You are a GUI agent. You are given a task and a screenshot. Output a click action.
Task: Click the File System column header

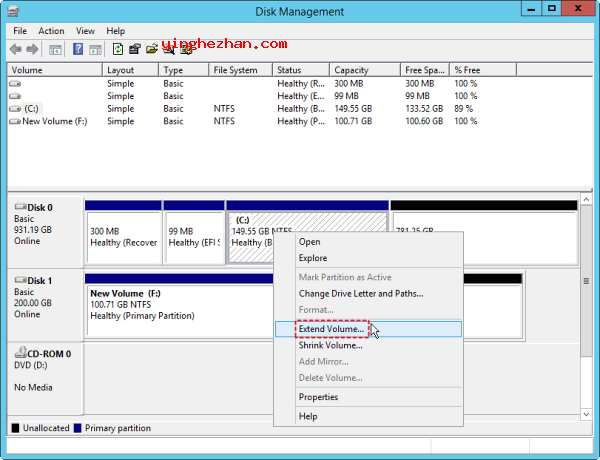pyautogui.click(x=235, y=70)
